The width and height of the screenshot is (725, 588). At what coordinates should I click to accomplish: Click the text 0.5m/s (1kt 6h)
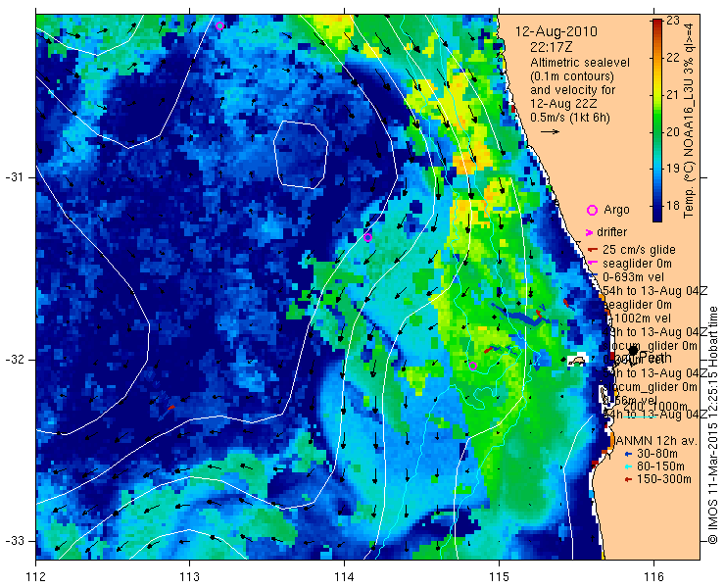tap(570, 118)
